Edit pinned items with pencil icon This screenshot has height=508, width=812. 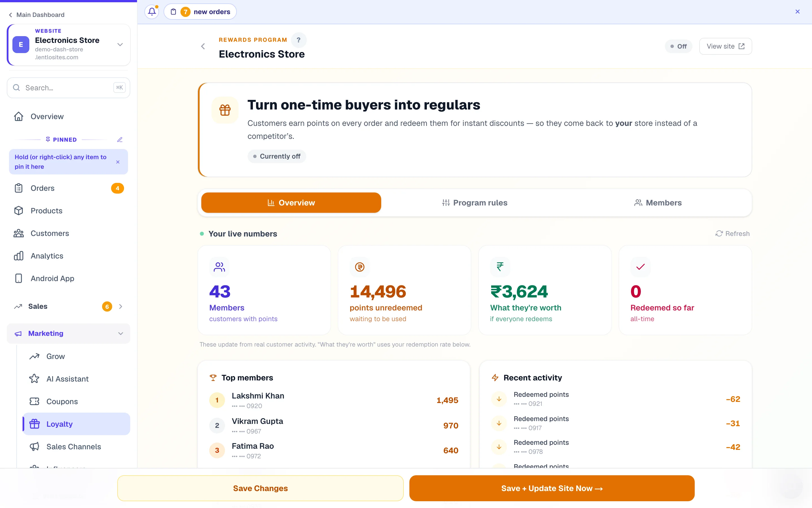[x=120, y=139]
